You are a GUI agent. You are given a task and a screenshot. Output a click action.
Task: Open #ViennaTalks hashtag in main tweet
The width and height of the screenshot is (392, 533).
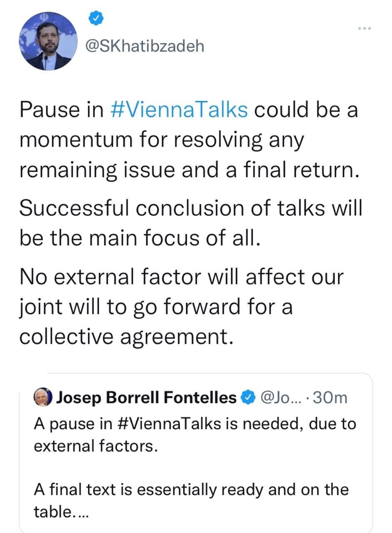(x=179, y=110)
